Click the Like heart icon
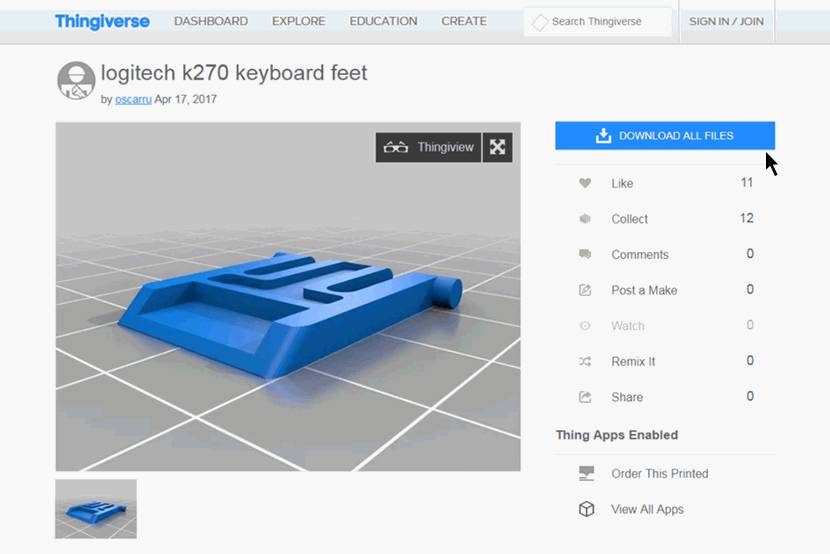The height and width of the screenshot is (554, 830). pos(585,183)
